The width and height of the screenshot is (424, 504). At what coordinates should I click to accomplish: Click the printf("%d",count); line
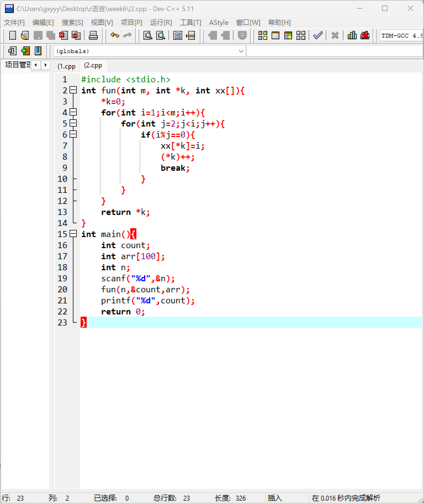(x=148, y=300)
